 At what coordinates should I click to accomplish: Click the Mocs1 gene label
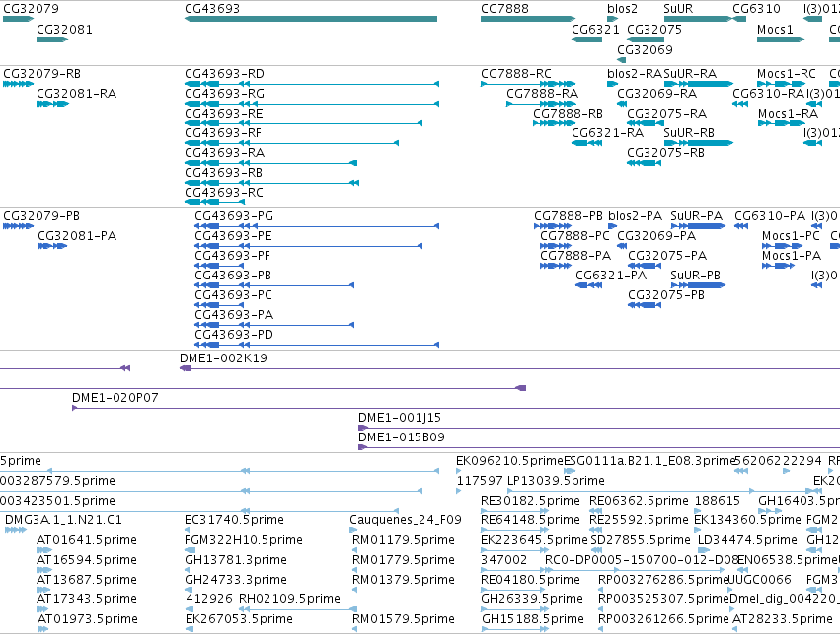pyautogui.click(x=775, y=29)
